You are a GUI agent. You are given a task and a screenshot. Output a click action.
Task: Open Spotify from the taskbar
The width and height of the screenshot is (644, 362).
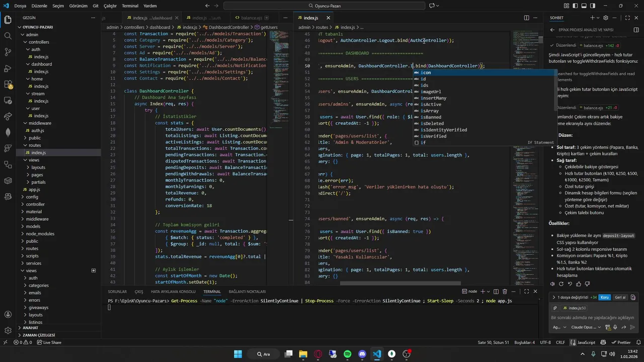[347, 354]
